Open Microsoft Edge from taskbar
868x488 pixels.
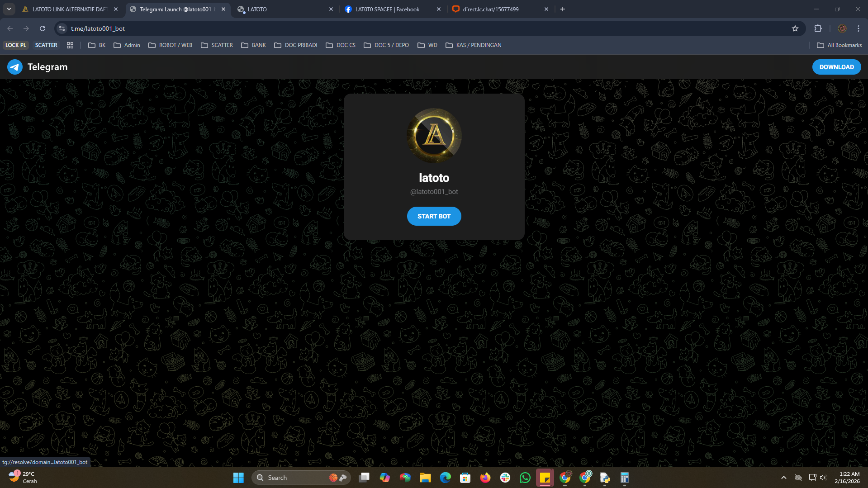[446, 478]
